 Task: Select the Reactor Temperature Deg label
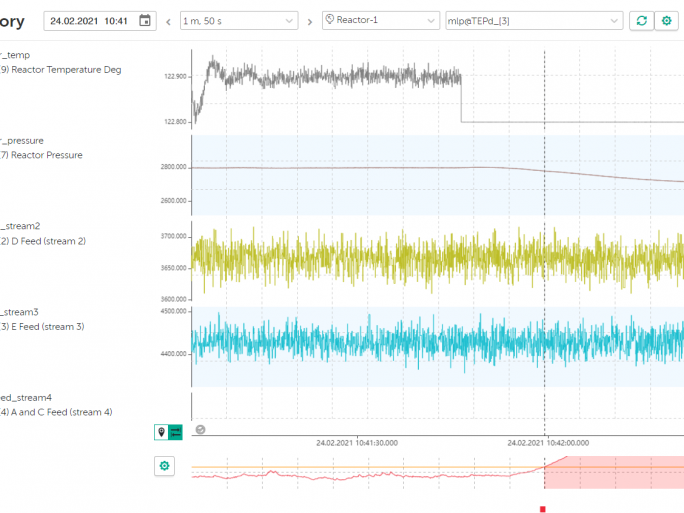(x=66, y=70)
